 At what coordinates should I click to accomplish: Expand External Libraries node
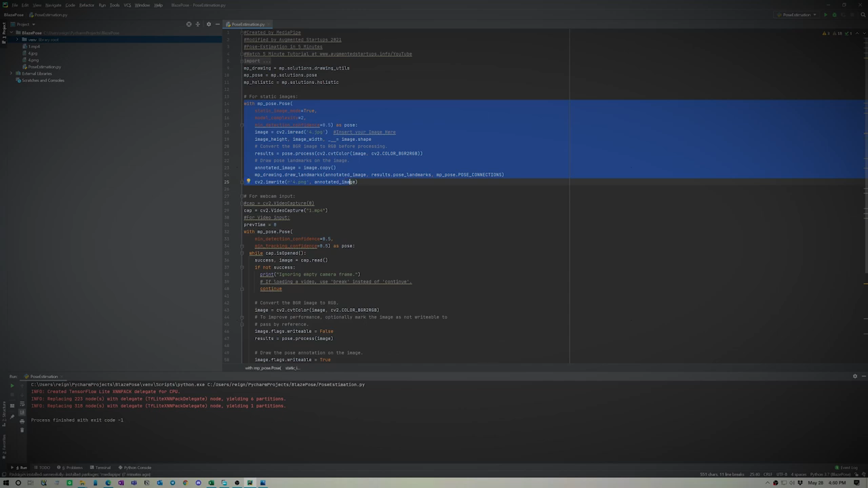tap(12, 73)
